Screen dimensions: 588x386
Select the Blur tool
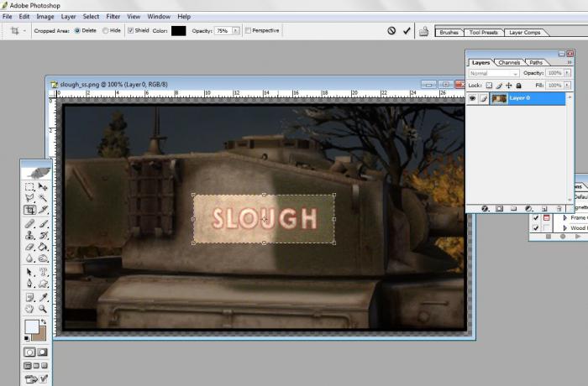pos(29,258)
